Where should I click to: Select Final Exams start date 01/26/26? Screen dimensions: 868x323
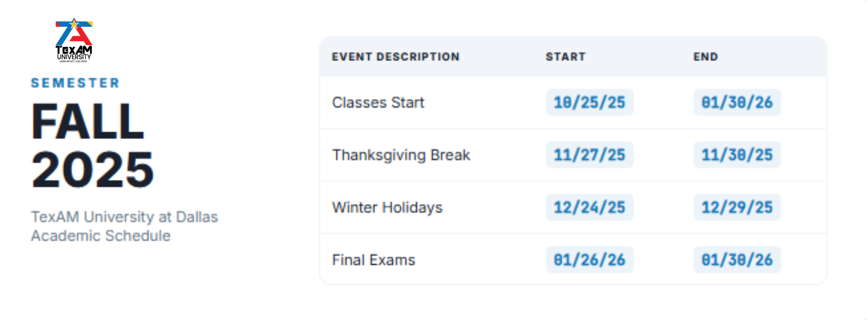click(589, 260)
